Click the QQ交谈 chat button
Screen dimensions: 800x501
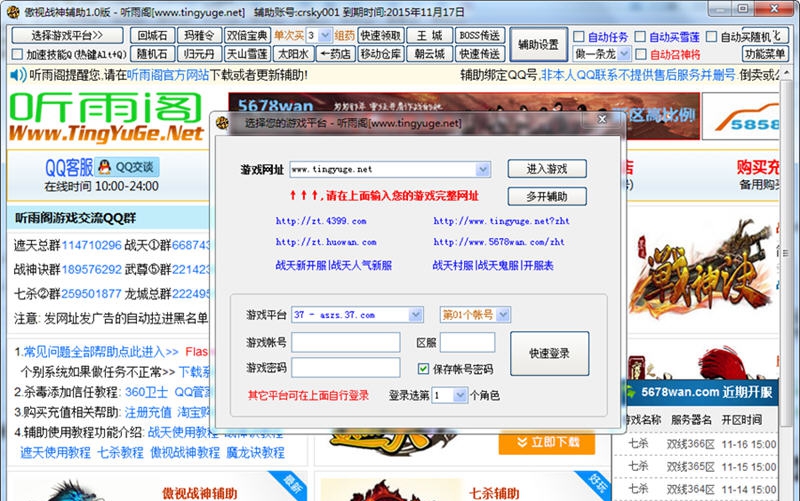point(128,167)
